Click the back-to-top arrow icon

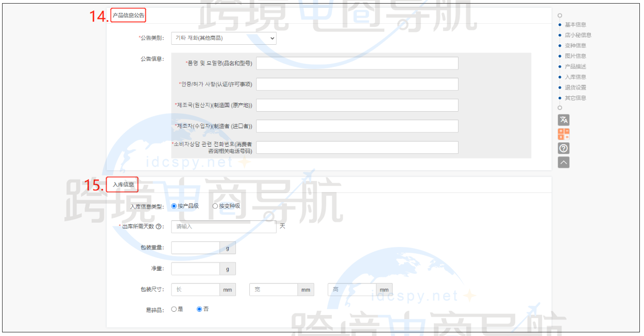click(563, 162)
